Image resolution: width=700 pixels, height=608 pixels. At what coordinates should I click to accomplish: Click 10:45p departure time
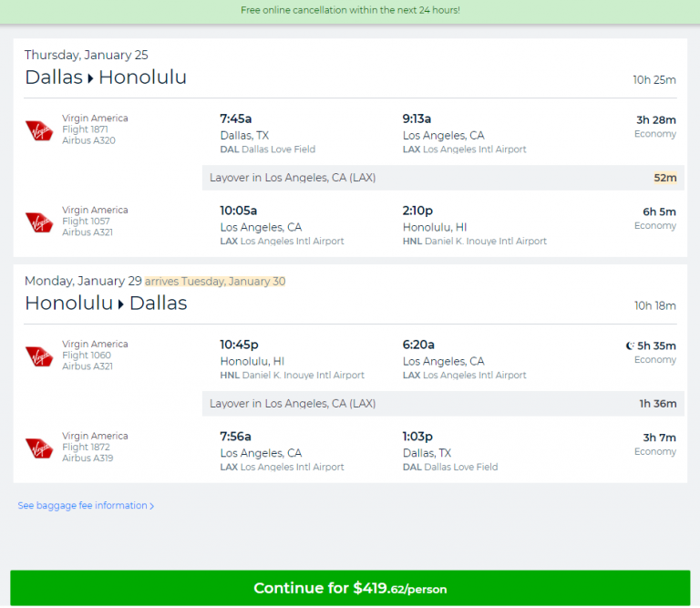click(239, 345)
